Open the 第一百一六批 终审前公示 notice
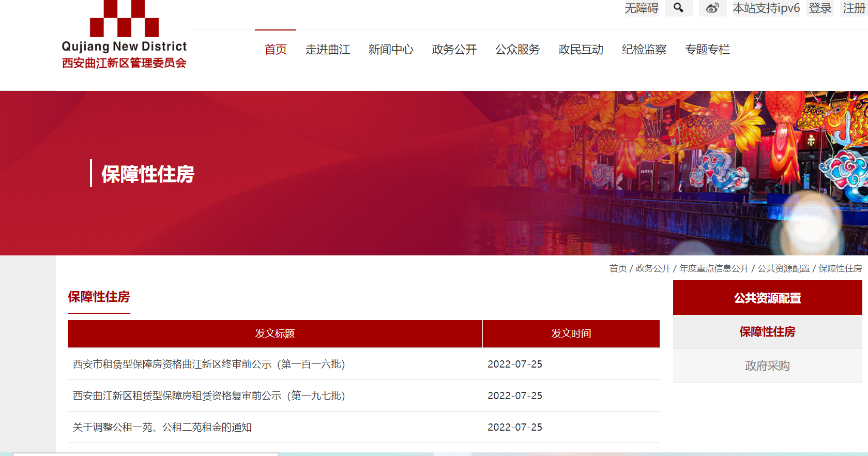This screenshot has height=456, width=868. coord(209,364)
